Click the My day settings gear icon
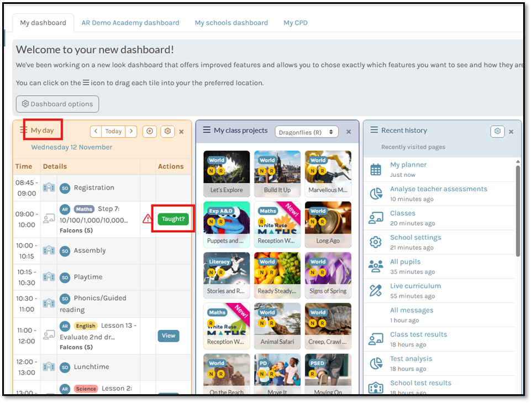Viewport: 532px width, 403px height. (x=168, y=131)
